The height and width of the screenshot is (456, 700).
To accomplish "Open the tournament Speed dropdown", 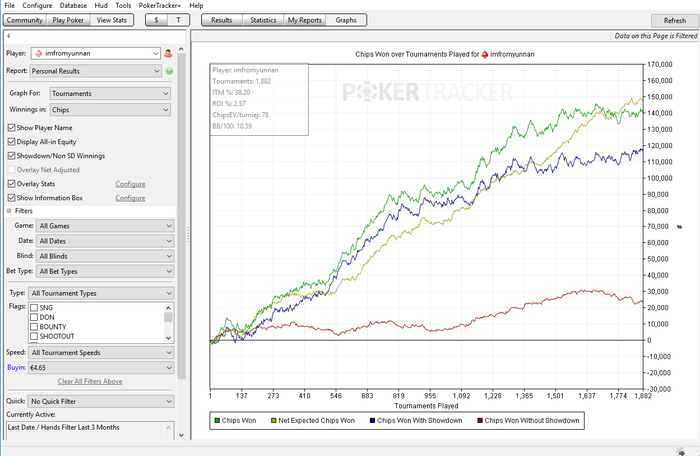I will [101, 352].
